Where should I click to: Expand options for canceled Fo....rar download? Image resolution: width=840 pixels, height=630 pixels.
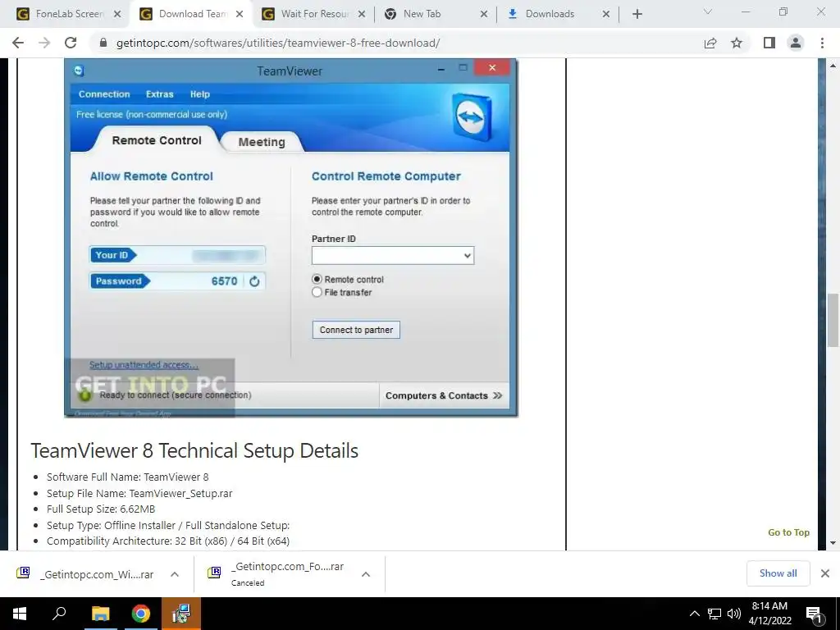tap(366, 574)
